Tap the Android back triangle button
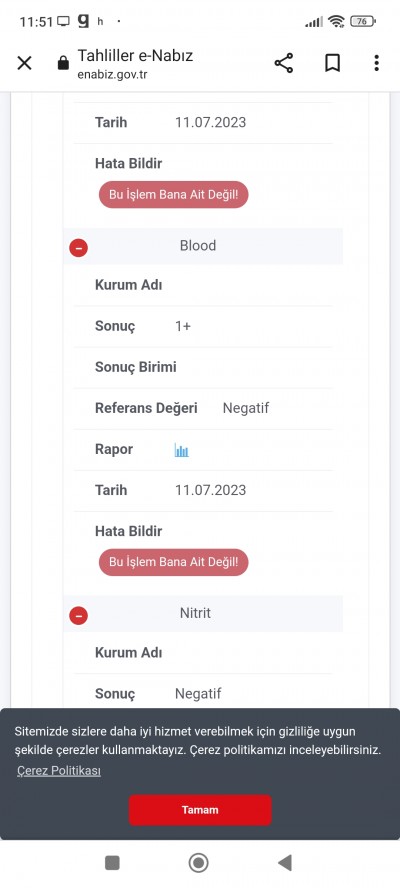The width and height of the screenshot is (400, 888). point(284,863)
